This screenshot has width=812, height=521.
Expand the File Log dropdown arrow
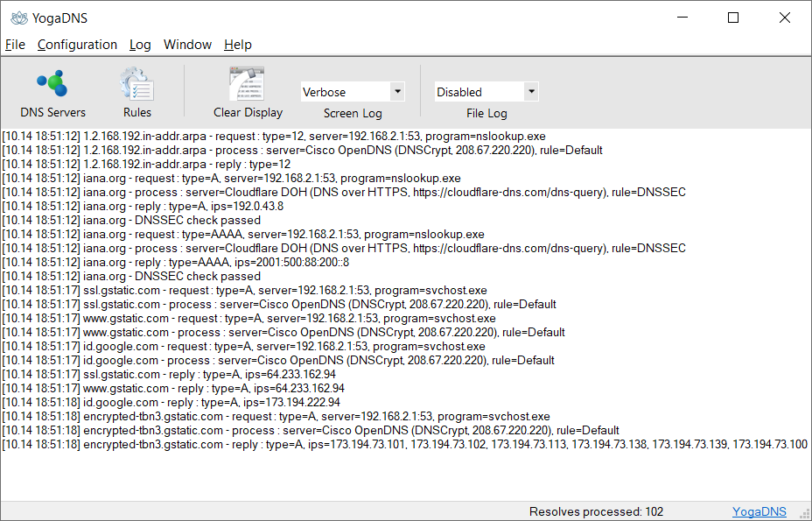click(x=531, y=92)
